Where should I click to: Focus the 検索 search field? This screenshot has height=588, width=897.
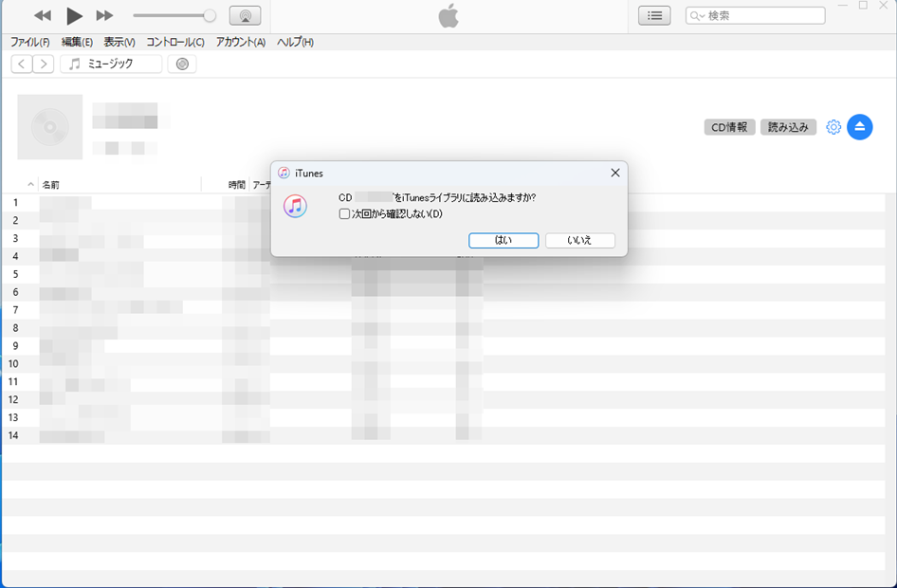755,15
